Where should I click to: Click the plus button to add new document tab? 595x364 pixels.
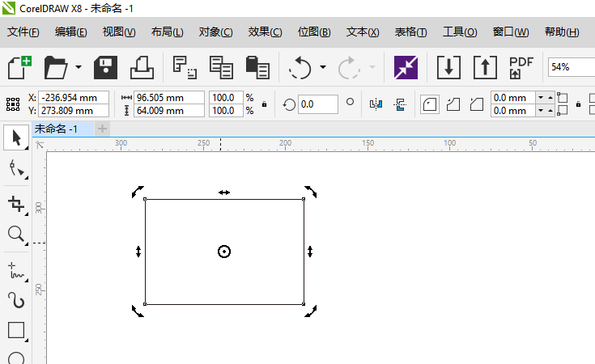(x=102, y=129)
